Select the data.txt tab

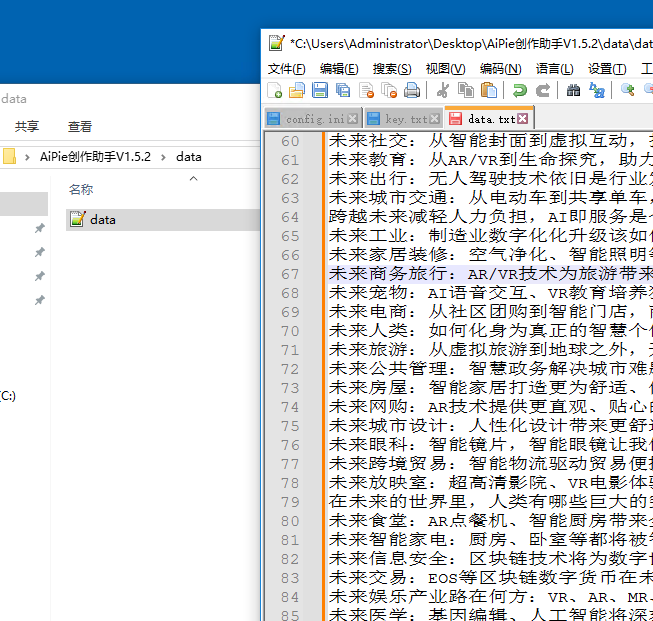click(x=489, y=118)
